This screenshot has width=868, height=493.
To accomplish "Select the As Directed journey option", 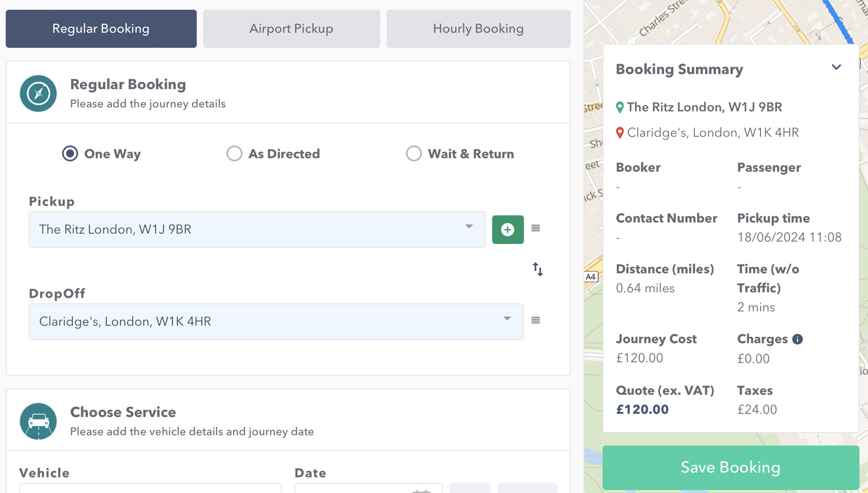I will click(234, 153).
